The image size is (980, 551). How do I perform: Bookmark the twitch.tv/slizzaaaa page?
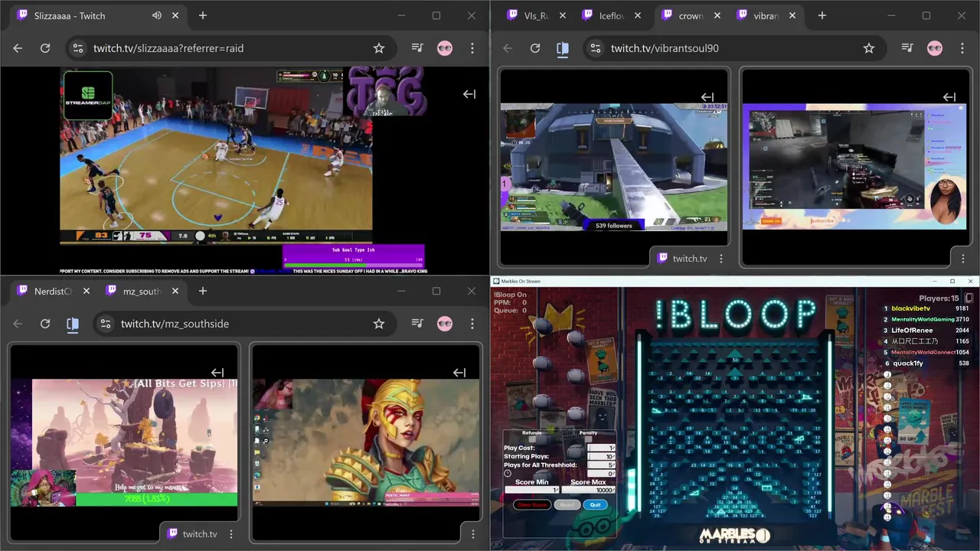378,48
